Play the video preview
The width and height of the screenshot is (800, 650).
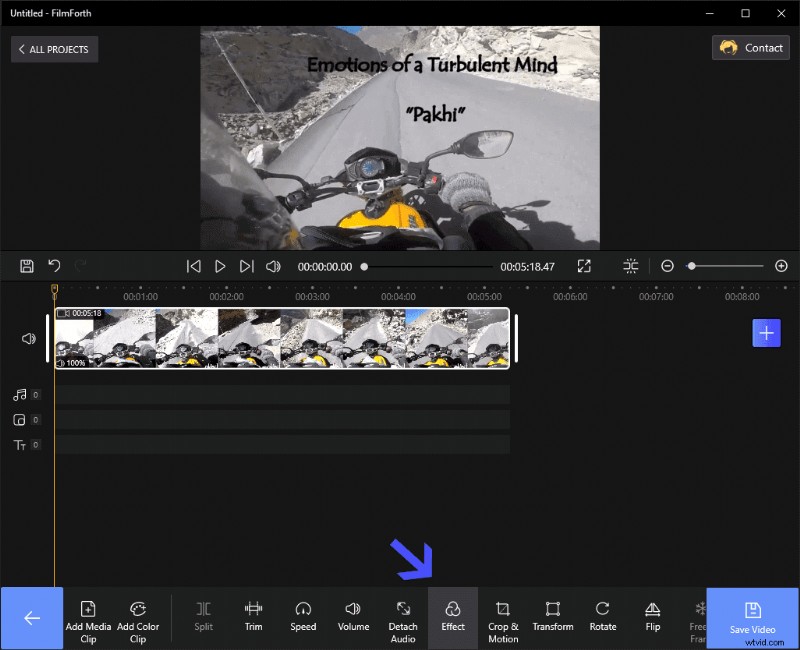[220, 265]
